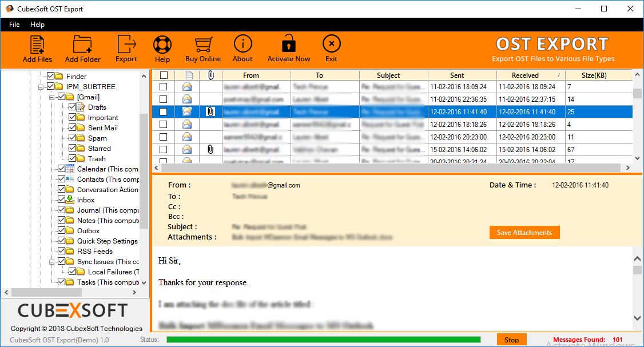Select the Local Failures folder

point(113,272)
